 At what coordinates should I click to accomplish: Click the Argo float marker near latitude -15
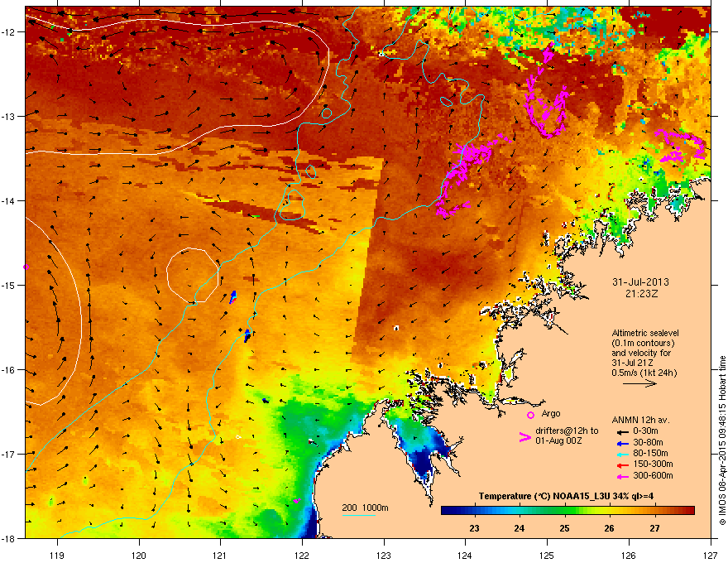pyautogui.click(x=26, y=267)
